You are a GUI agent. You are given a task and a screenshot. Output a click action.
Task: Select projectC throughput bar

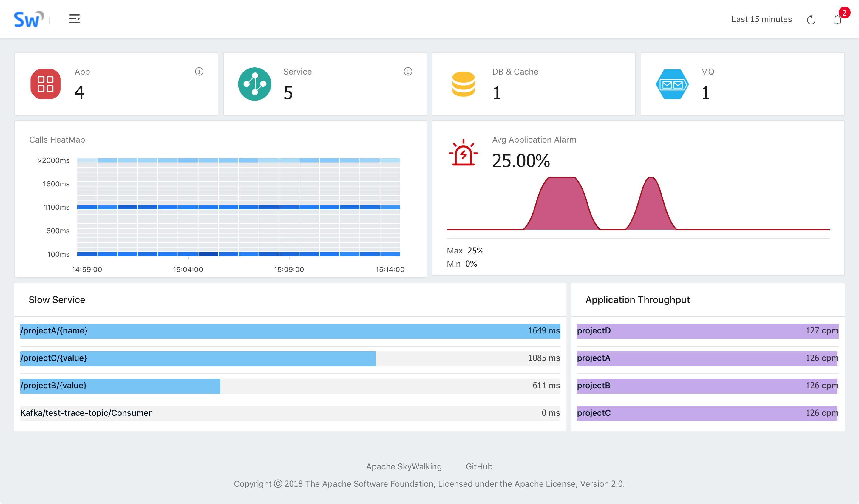coord(708,413)
